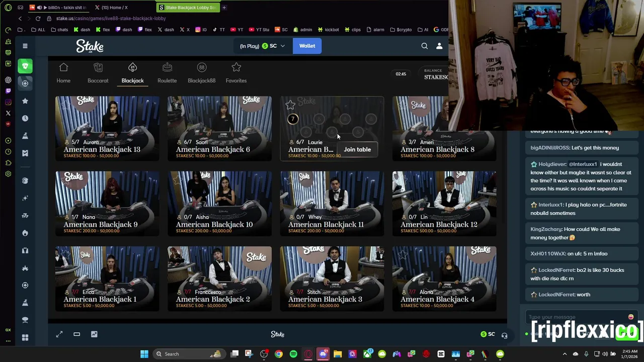This screenshot has width=644, height=362.
Task: Open the Instagram icon in Opera sidebar
Action: click(x=8, y=102)
